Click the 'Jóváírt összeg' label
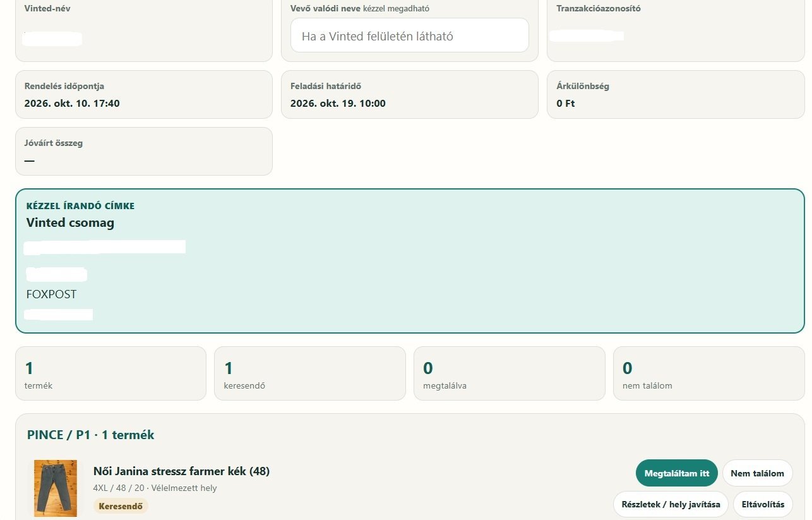The width and height of the screenshot is (812, 520). pos(54,143)
